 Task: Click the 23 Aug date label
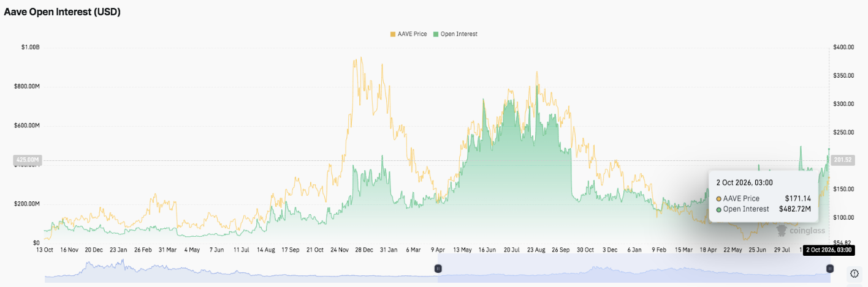536,250
